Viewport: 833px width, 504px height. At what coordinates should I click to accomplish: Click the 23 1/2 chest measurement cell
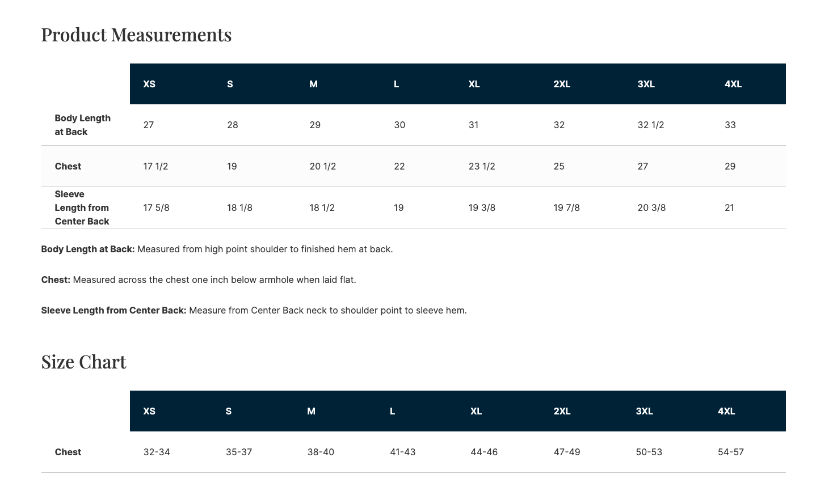click(482, 166)
